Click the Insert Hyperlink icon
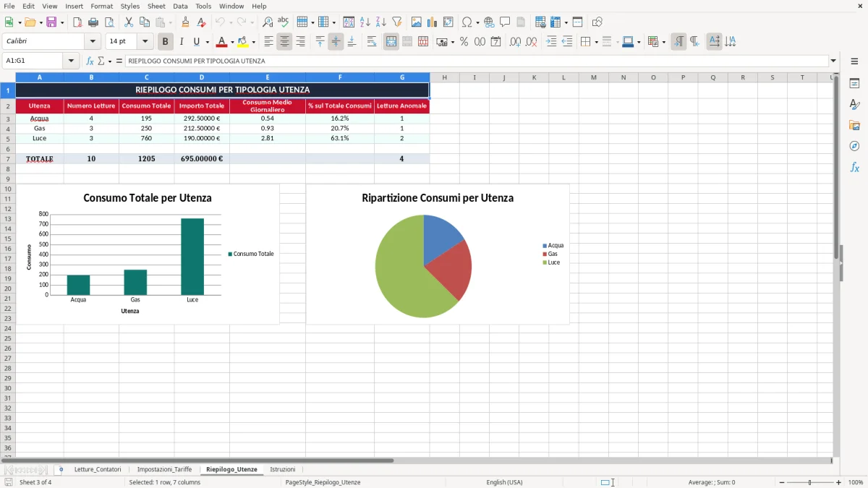 click(489, 22)
